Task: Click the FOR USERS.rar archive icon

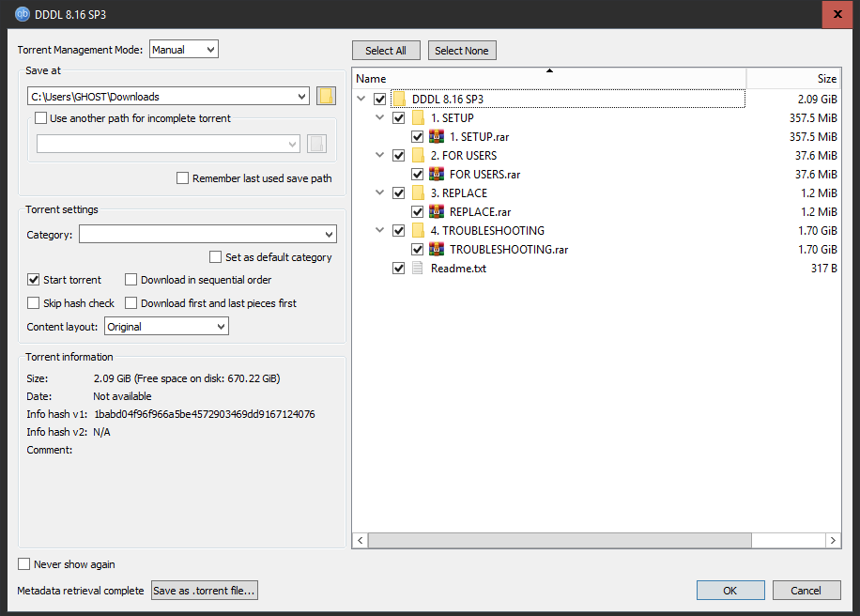Action: pos(437,175)
